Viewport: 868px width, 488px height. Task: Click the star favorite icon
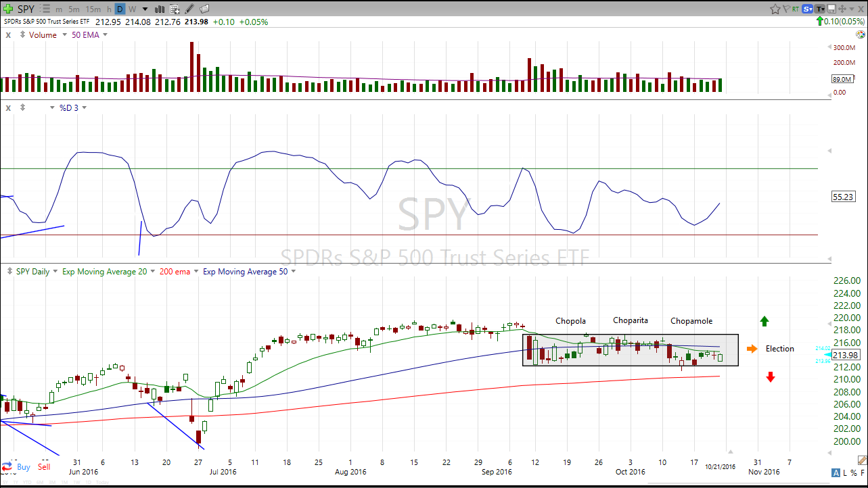coord(775,9)
